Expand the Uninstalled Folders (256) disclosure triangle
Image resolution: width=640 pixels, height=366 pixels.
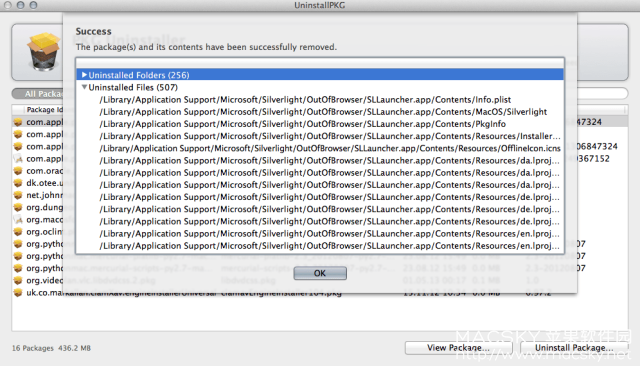(84, 75)
